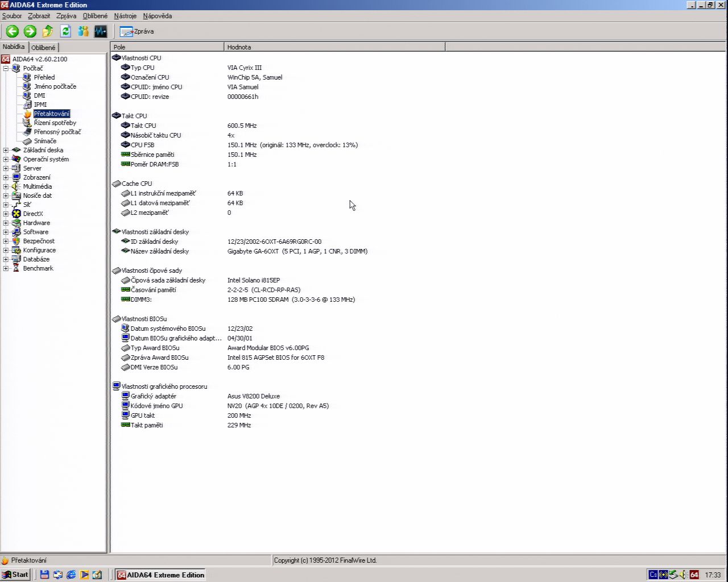
Task: Open the Nástroje menu
Action: pyautogui.click(x=125, y=16)
